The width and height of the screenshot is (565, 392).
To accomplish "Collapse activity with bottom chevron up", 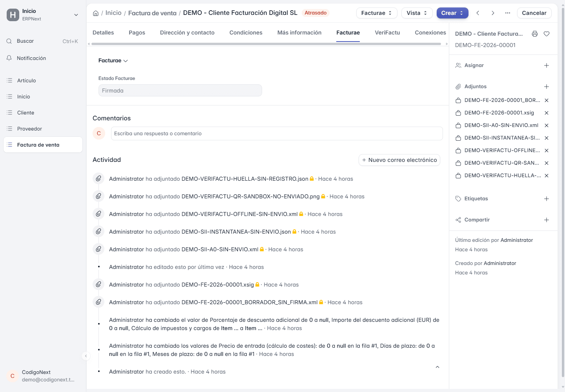I will coord(437,367).
